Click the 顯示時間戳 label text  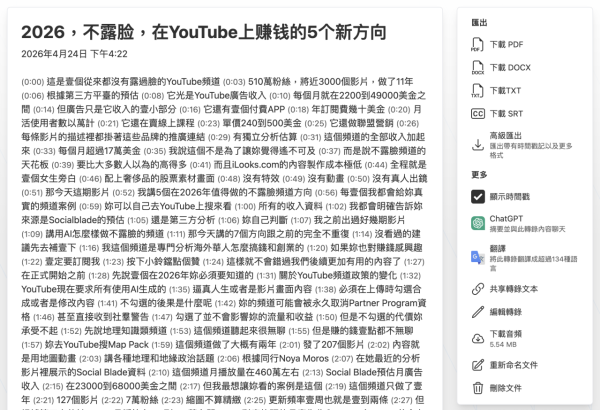[x=510, y=197]
